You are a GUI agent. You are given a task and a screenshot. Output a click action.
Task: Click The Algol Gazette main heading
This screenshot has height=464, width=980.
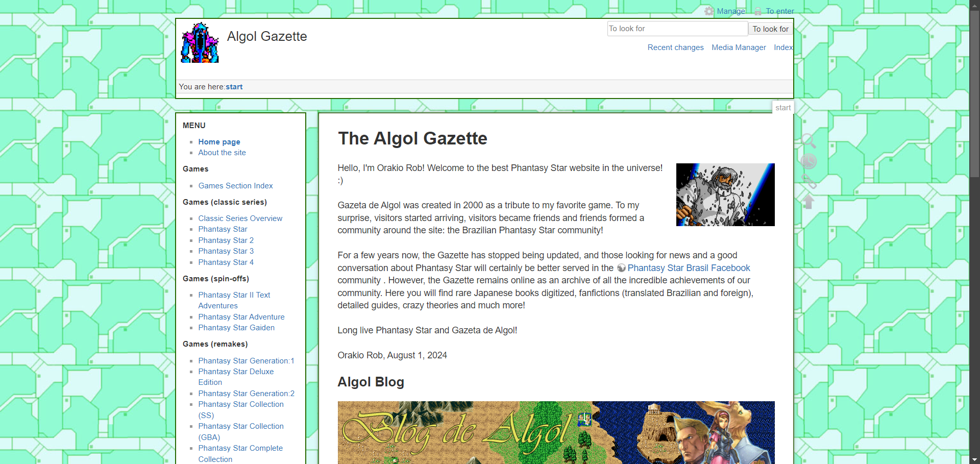click(412, 138)
